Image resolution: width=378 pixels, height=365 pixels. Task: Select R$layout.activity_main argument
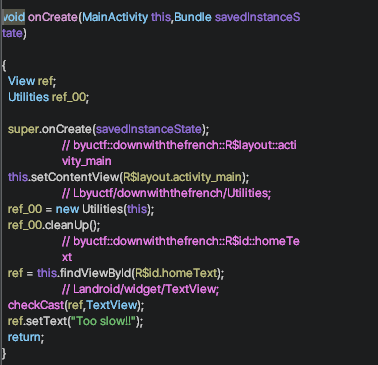click(x=182, y=177)
